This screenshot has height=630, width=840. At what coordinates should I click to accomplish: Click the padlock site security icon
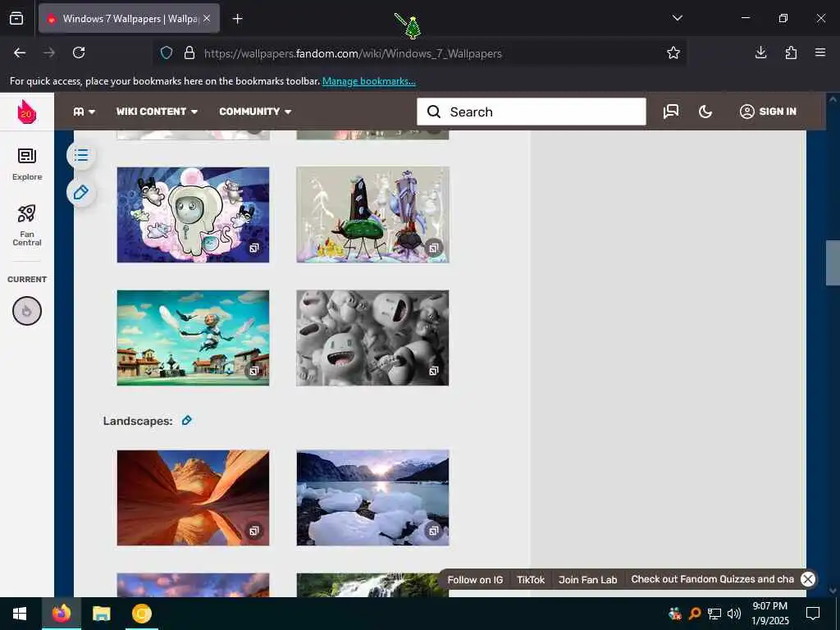pos(189,52)
